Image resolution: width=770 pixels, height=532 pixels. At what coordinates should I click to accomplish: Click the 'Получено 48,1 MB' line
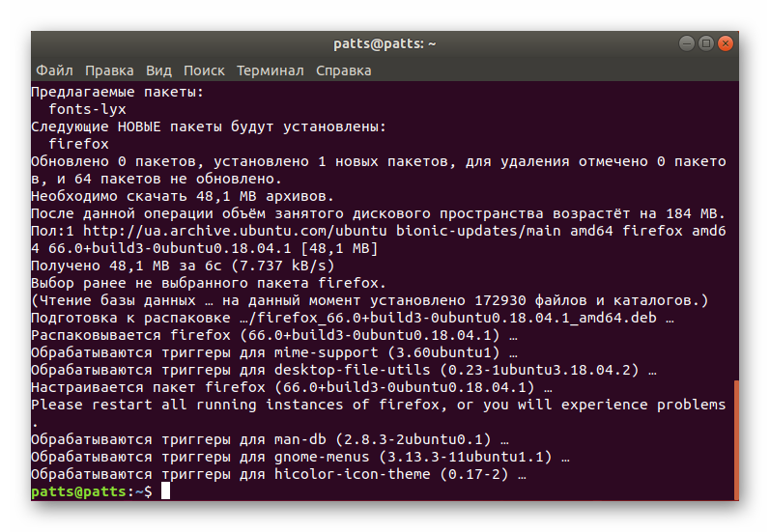183,266
